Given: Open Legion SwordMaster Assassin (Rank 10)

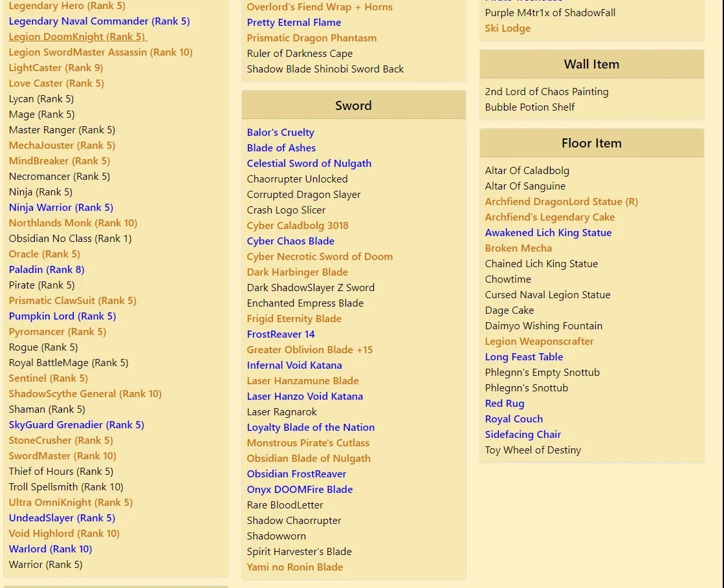Looking at the screenshot, I should pos(101,52).
